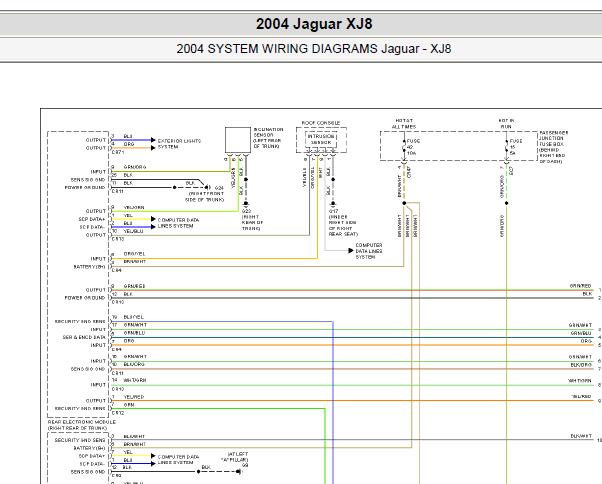The image size is (602, 484).
Task: Click the 'EXTERIOR LIGHTS SYSTEM' reference
Action: tap(179, 144)
